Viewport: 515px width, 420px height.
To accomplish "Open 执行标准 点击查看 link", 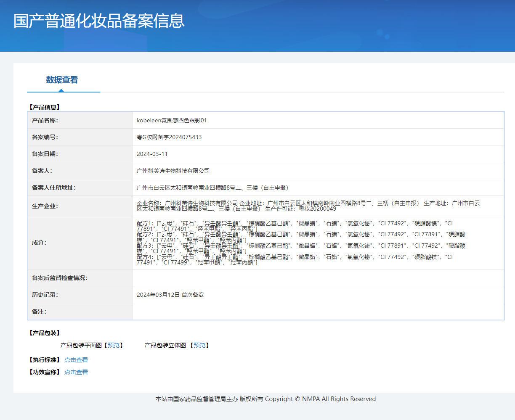I will point(76,360).
